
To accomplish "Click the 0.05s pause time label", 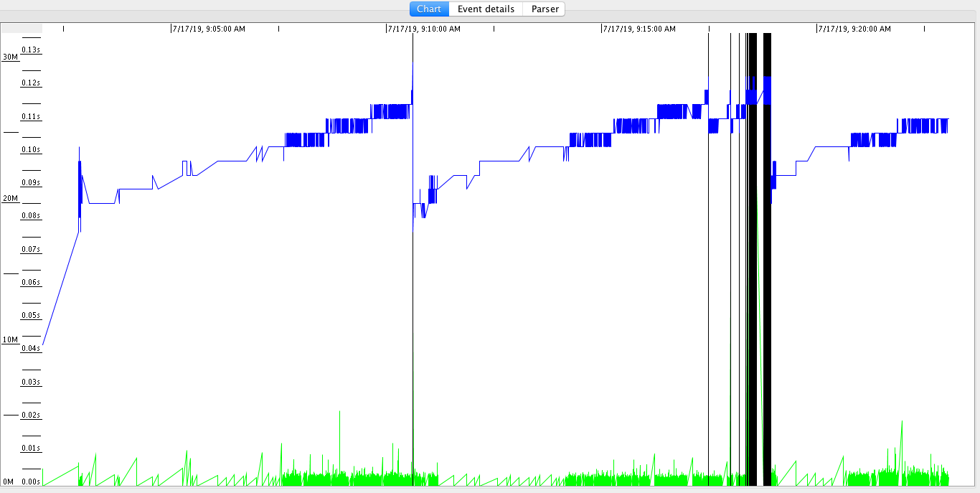I will [x=31, y=315].
